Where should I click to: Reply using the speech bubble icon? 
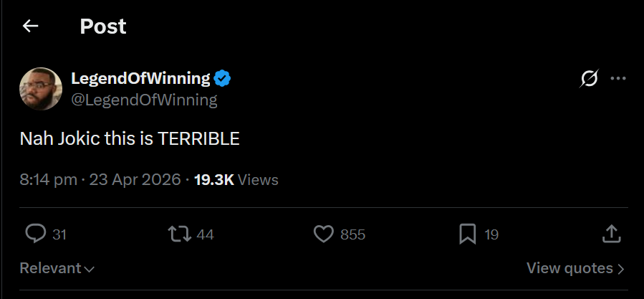click(36, 234)
